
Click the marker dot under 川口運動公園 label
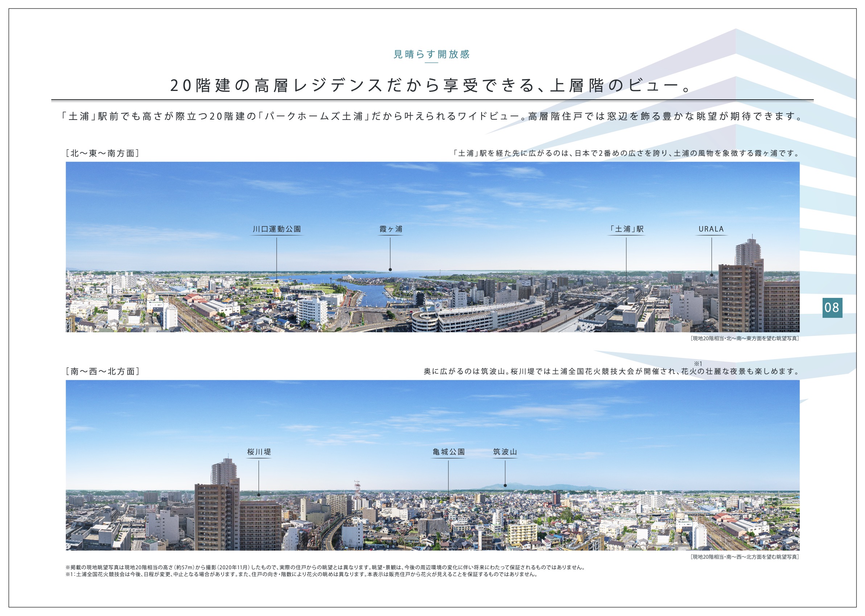(277, 282)
